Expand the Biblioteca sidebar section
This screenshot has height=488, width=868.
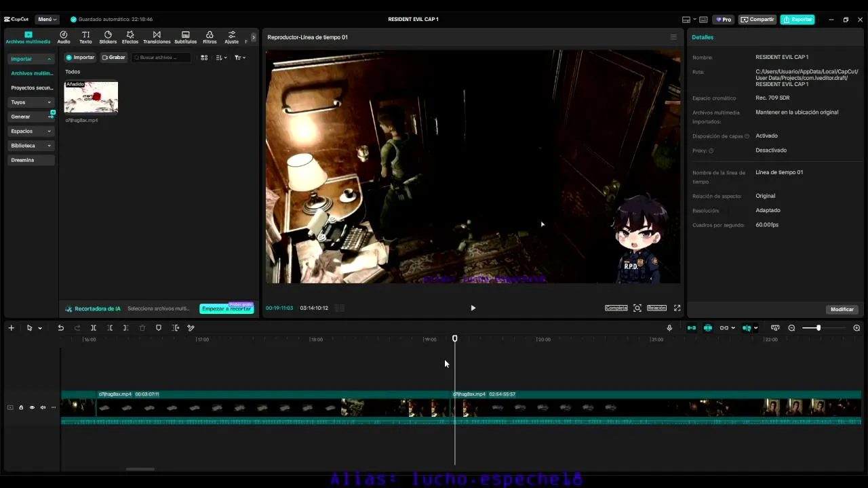(31, 146)
